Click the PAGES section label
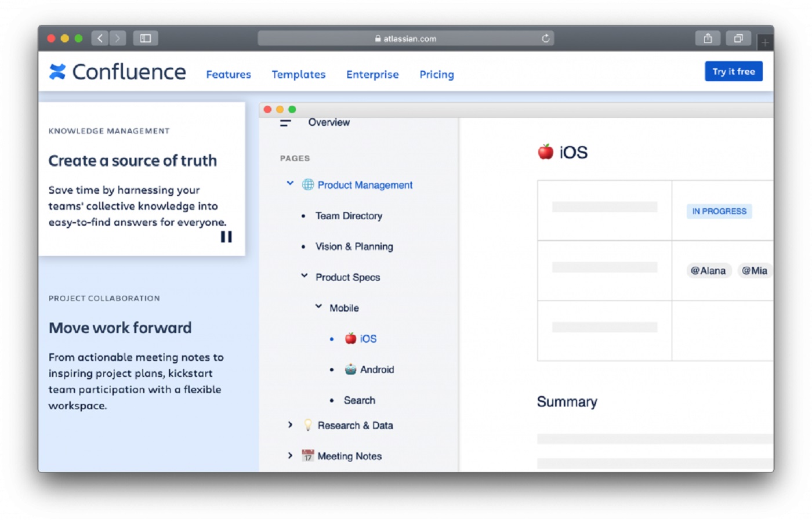 click(295, 158)
